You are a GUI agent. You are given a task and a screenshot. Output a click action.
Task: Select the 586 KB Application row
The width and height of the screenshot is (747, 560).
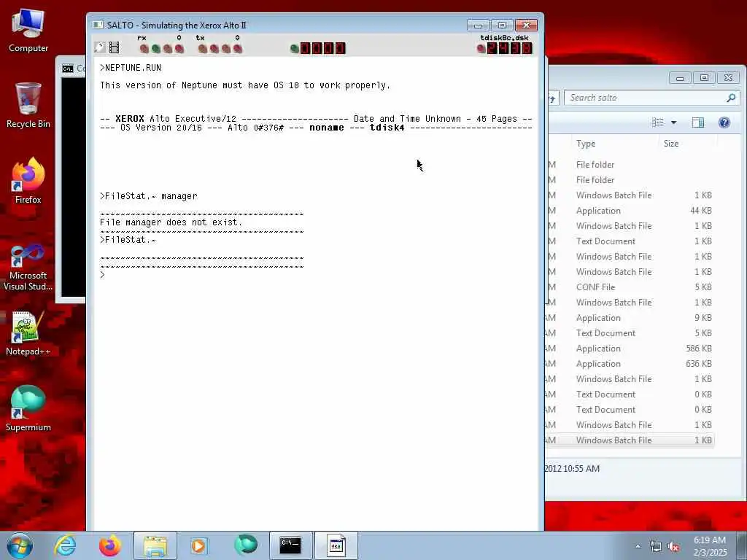(630, 348)
